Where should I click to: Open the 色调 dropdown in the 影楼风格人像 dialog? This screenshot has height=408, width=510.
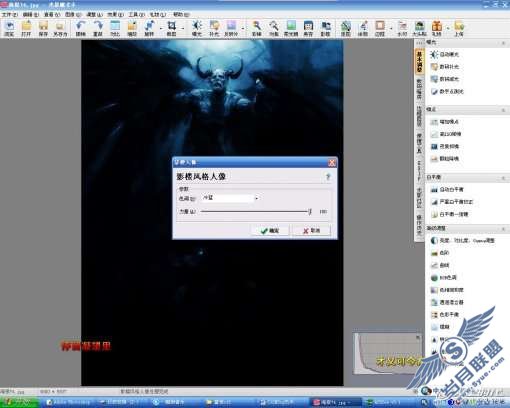(x=256, y=198)
